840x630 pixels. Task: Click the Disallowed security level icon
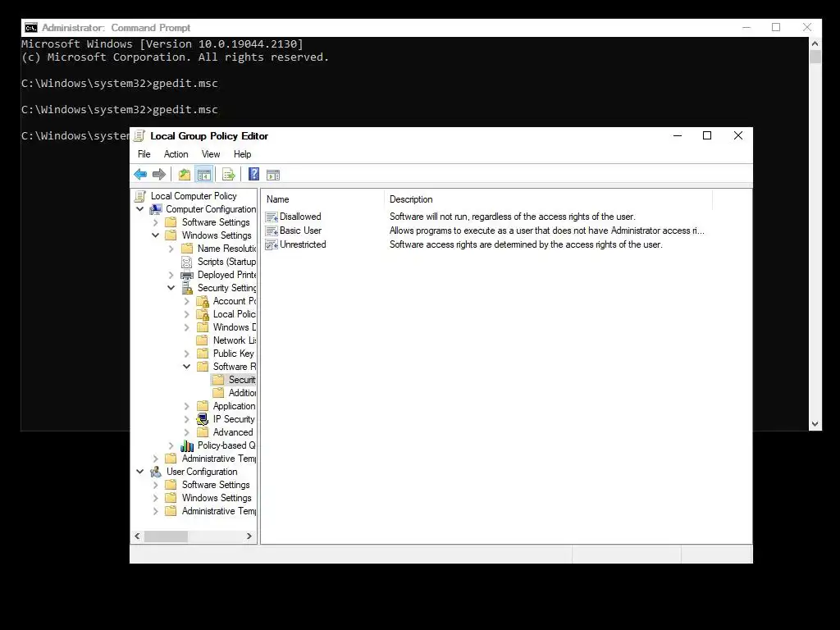coord(272,217)
